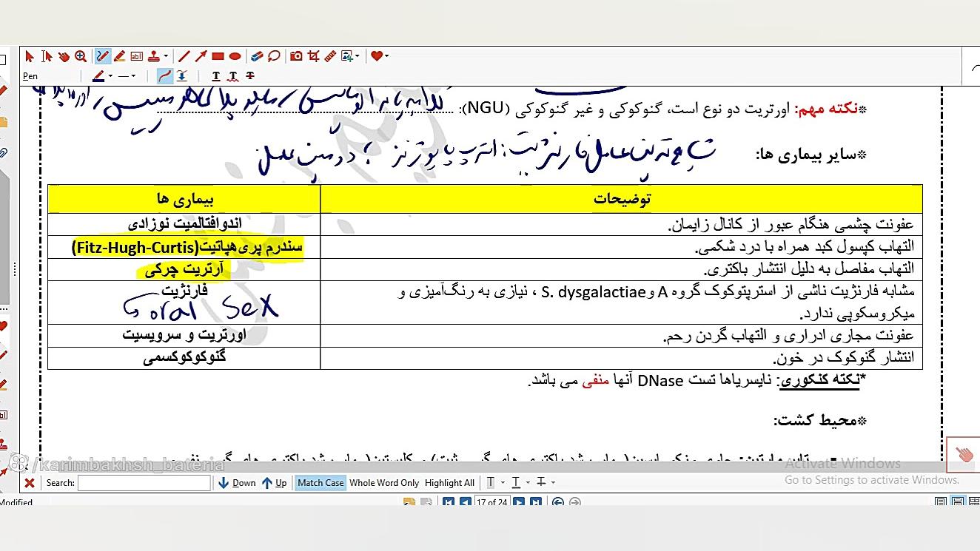Turn on Highlight All search results
Screen dimensions: 980x551
(449, 482)
